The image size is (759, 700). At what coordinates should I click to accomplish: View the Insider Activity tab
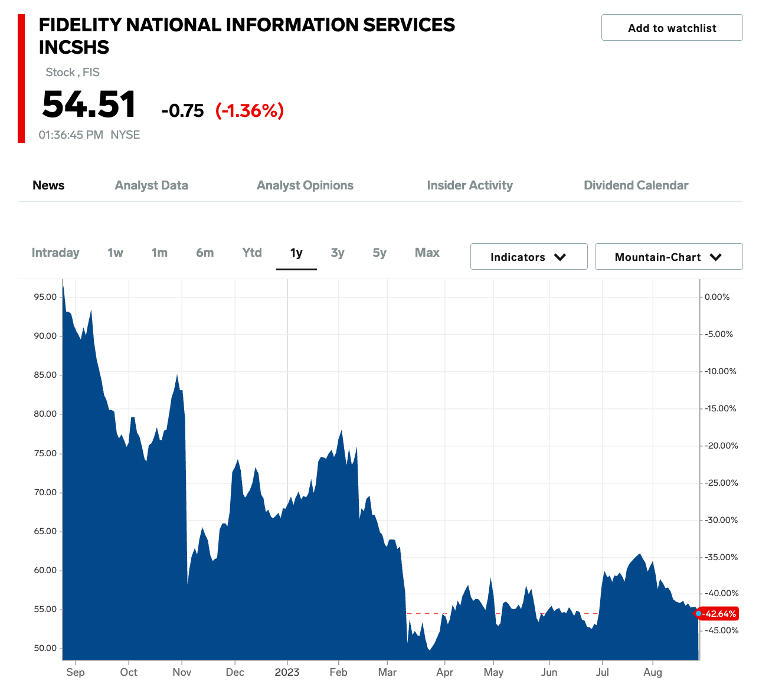click(x=470, y=185)
